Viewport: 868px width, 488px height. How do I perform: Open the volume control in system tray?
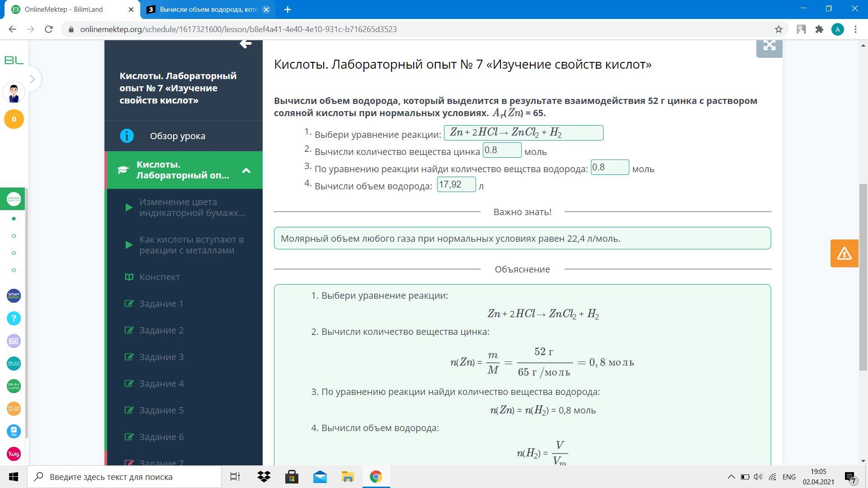[759, 477]
